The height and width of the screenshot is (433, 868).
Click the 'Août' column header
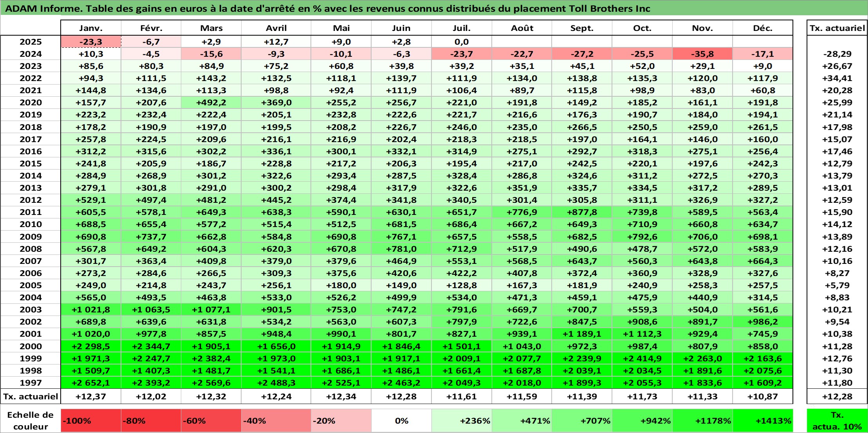522,28
